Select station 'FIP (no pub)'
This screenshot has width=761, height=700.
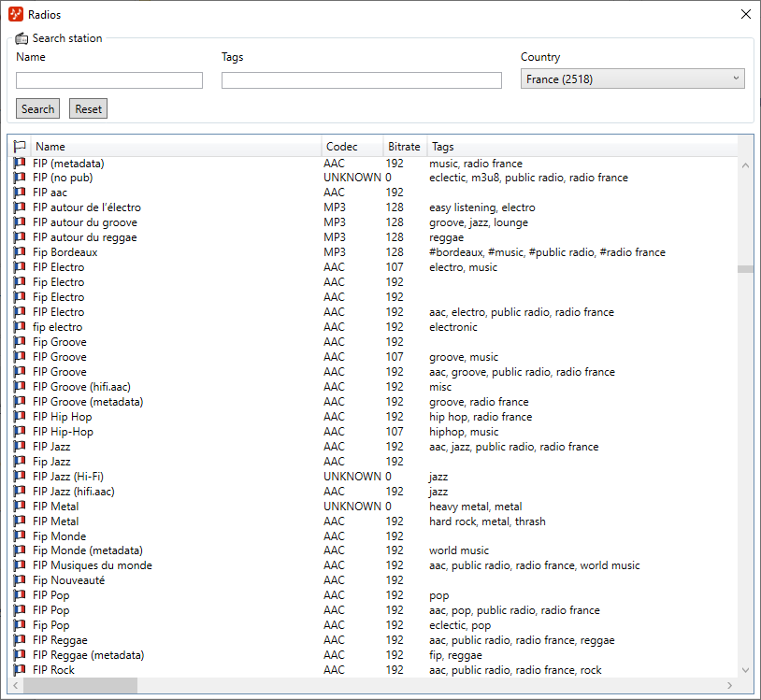click(x=63, y=178)
